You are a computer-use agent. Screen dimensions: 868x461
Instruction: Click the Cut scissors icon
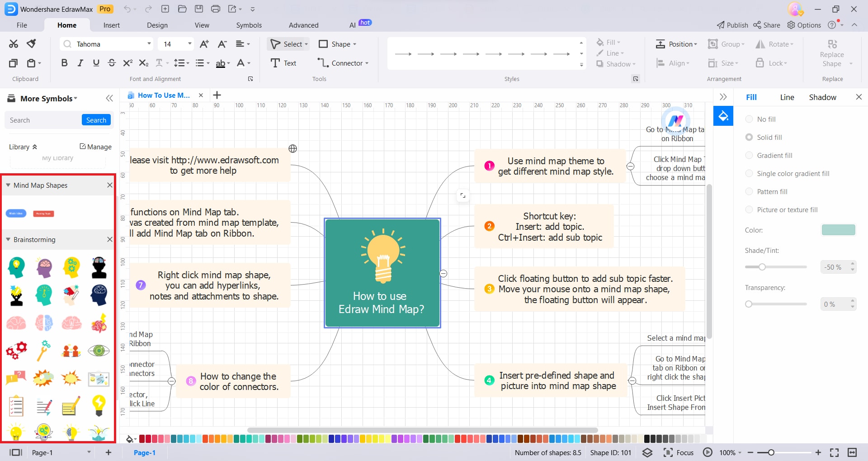tap(14, 44)
